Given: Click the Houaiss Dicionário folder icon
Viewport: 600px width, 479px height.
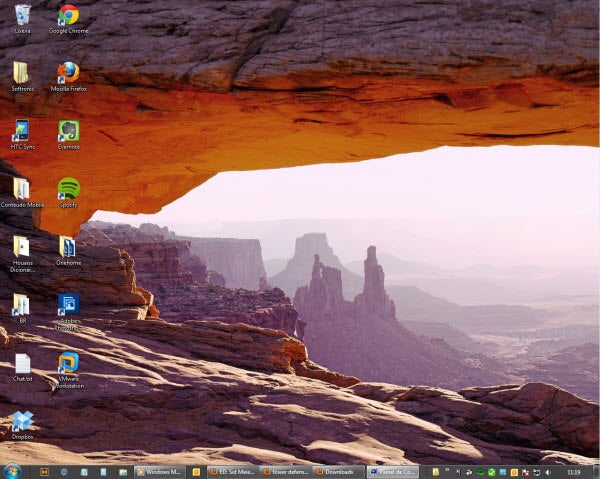Looking at the screenshot, I should 22,246.
